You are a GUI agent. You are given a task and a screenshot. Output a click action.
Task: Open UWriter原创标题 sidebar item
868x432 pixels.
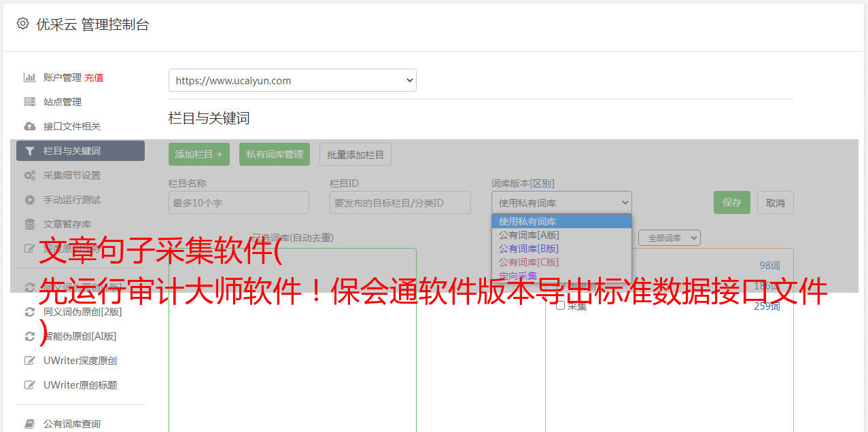tap(80, 385)
